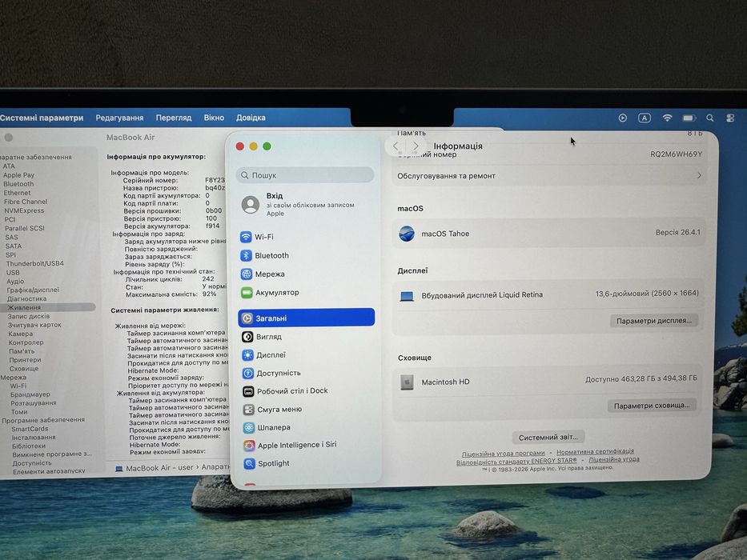Click Лічильник циклів 242 in System Report
Image resolution: width=747 pixels, height=560 pixels.
coord(170,279)
